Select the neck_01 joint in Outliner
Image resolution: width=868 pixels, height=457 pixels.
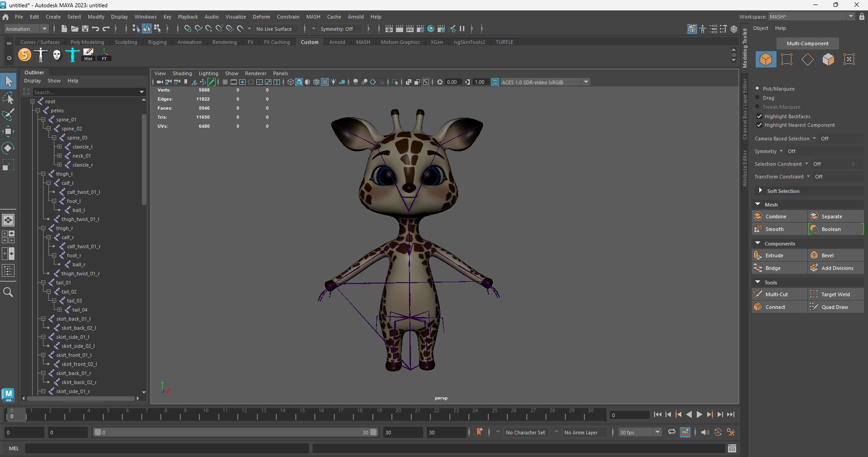82,156
